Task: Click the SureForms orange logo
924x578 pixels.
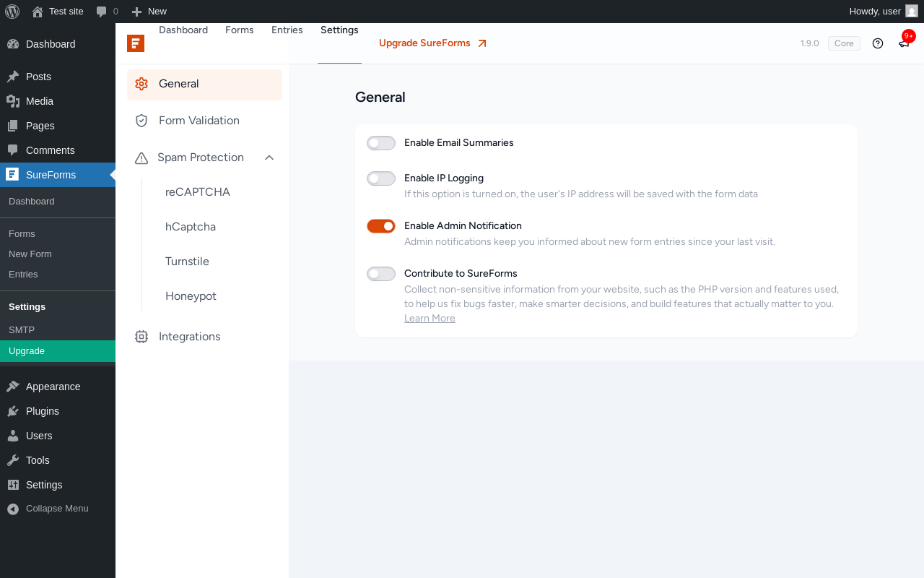Action: (136, 43)
